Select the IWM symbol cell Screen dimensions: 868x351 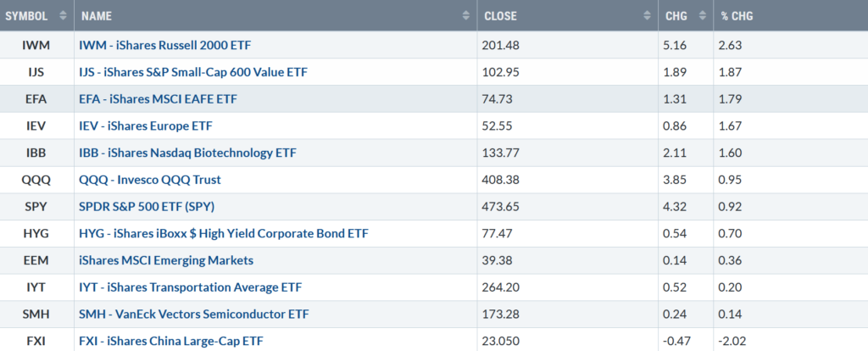tap(36, 45)
